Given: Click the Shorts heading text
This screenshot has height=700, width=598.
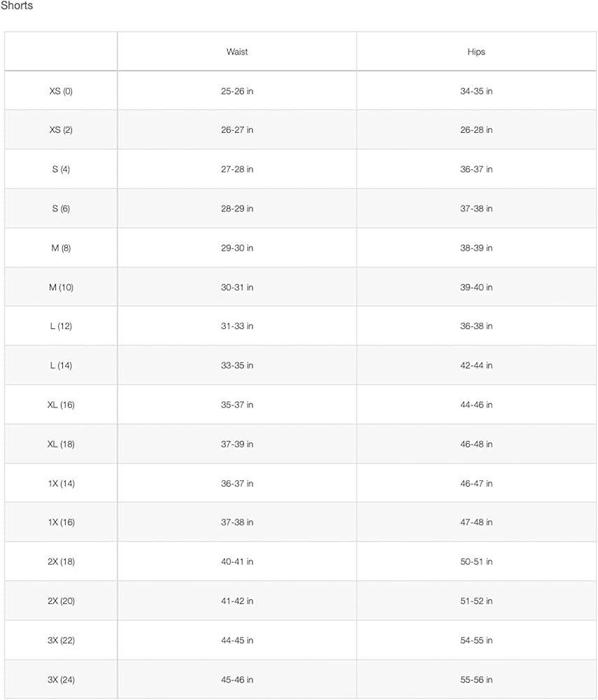Looking at the screenshot, I should [x=17, y=6].
